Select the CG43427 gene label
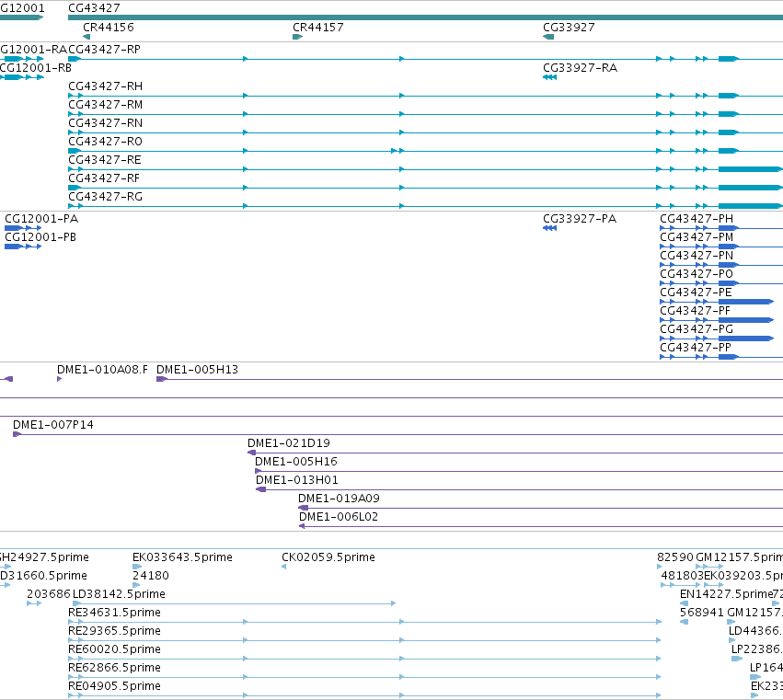 [x=94, y=8]
